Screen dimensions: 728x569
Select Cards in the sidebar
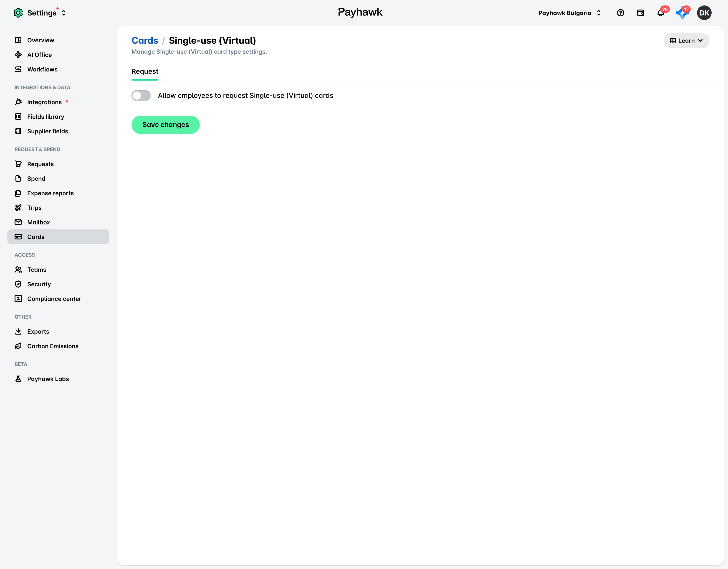tap(58, 237)
